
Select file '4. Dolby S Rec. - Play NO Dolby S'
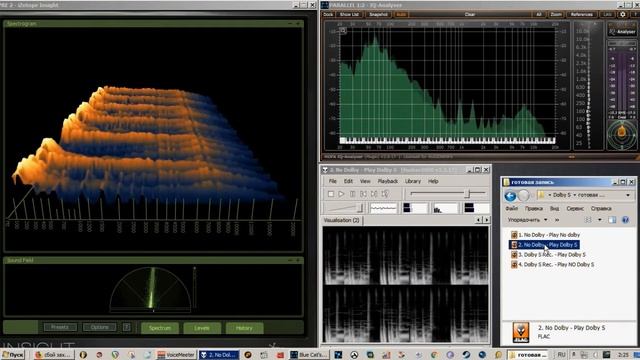[552, 264]
